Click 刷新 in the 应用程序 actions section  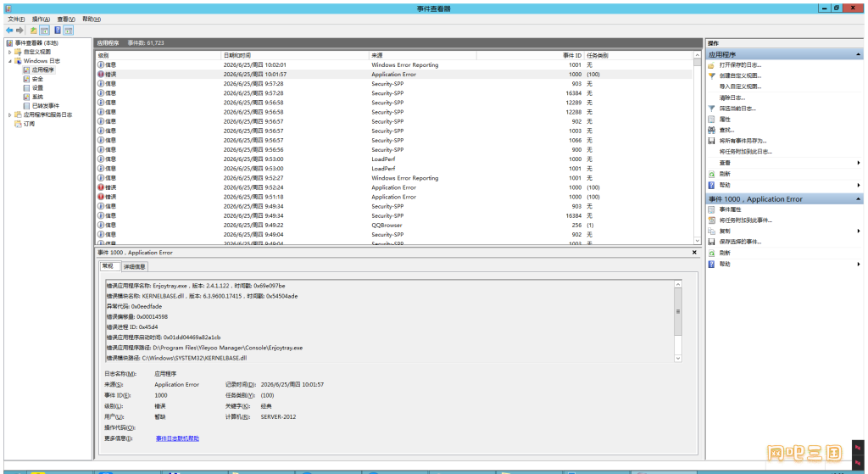click(725, 174)
